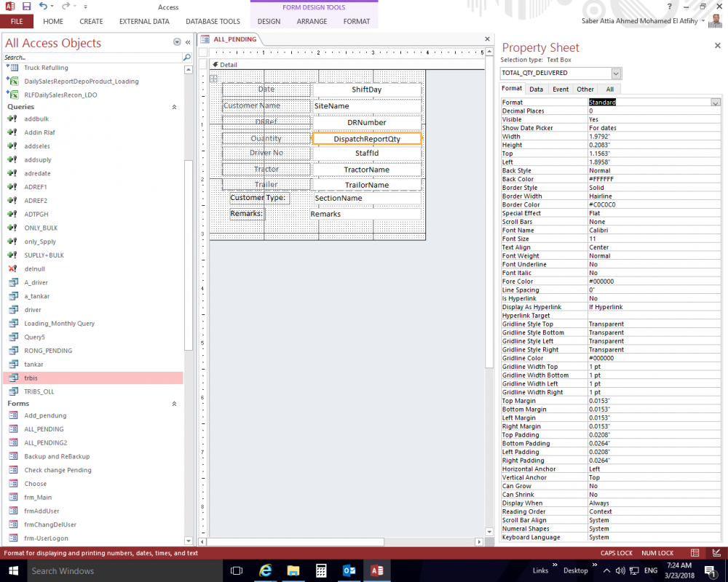Screen dimensions: 728x582
Task: Open the Format property dropdown arrow
Action: [716, 103]
